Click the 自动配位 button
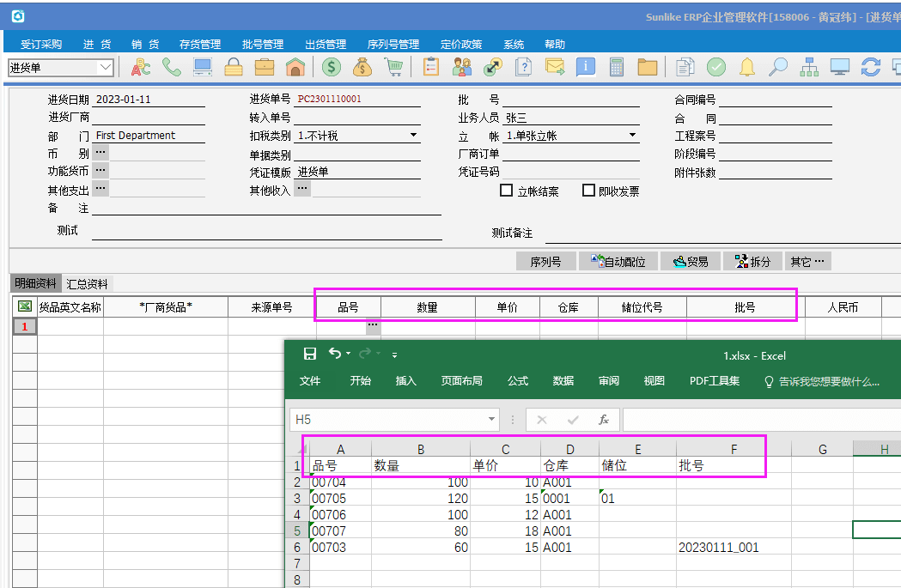This screenshot has width=901, height=588. click(618, 262)
